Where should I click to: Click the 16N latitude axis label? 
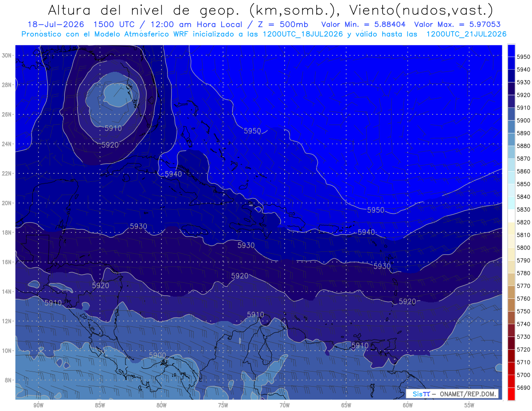tap(7, 262)
